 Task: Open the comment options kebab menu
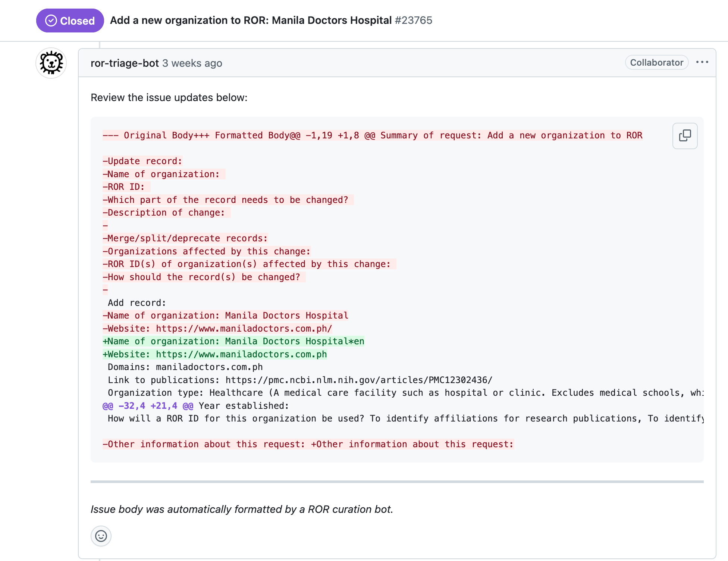pos(703,62)
